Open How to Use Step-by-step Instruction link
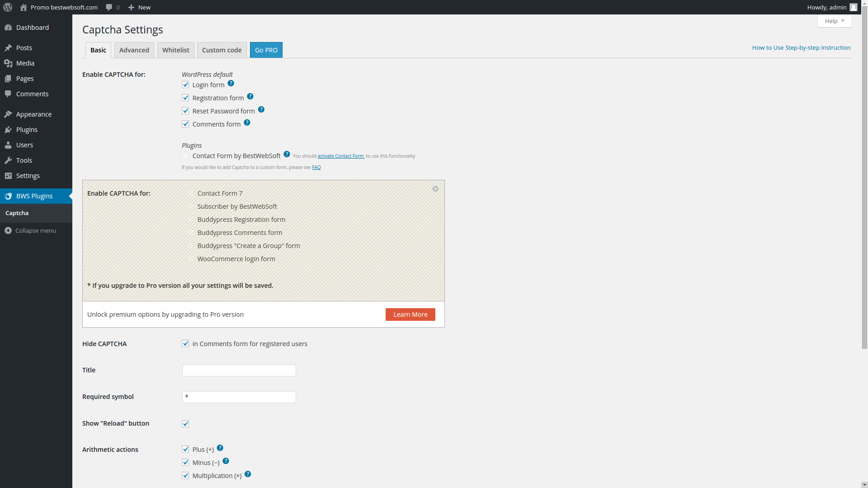Screen dimensions: 868x488 [x=801, y=47]
